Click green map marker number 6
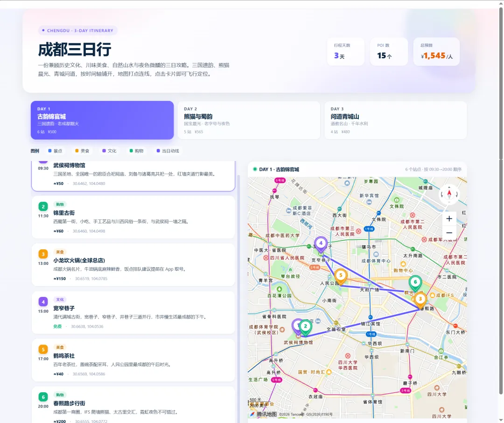This screenshot has height=423, width=504. 415,283
